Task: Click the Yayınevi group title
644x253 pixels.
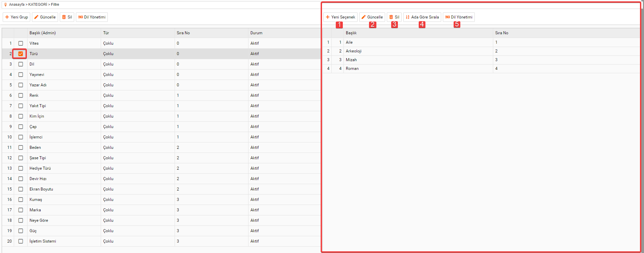Action: point(37,75)
